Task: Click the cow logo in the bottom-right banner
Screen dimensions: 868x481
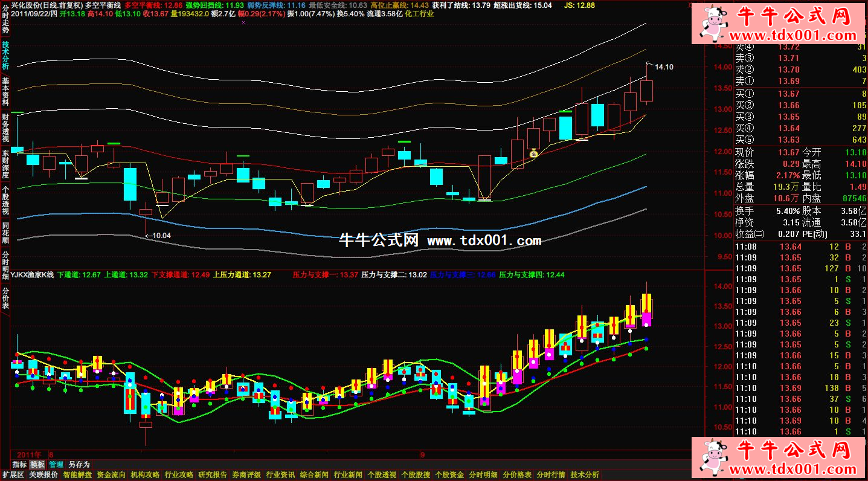Action: (x=715, y=456)
